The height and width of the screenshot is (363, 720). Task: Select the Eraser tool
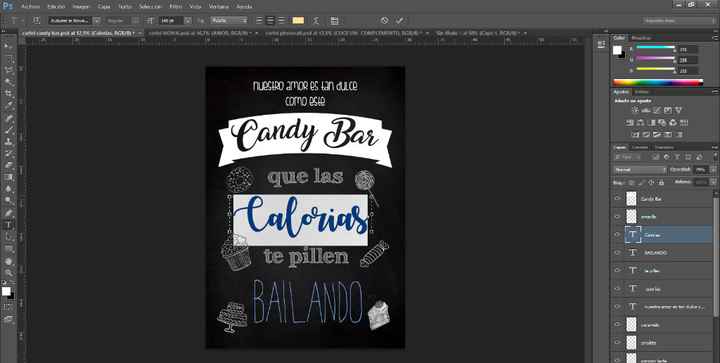[x=9, y=166]
